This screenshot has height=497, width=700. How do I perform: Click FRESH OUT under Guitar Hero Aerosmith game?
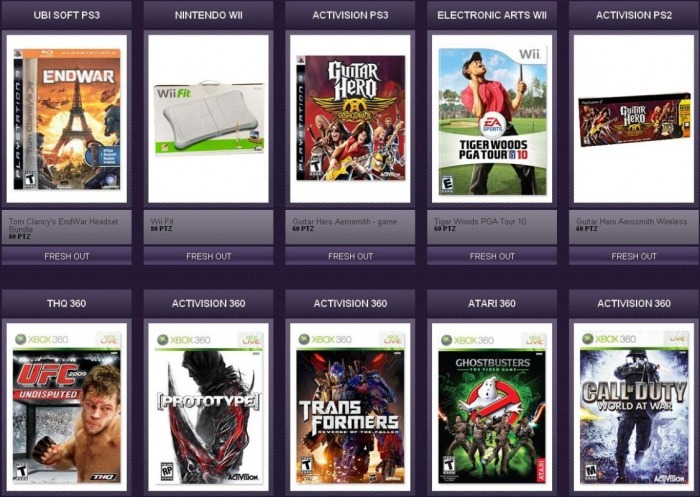(350, 256)
